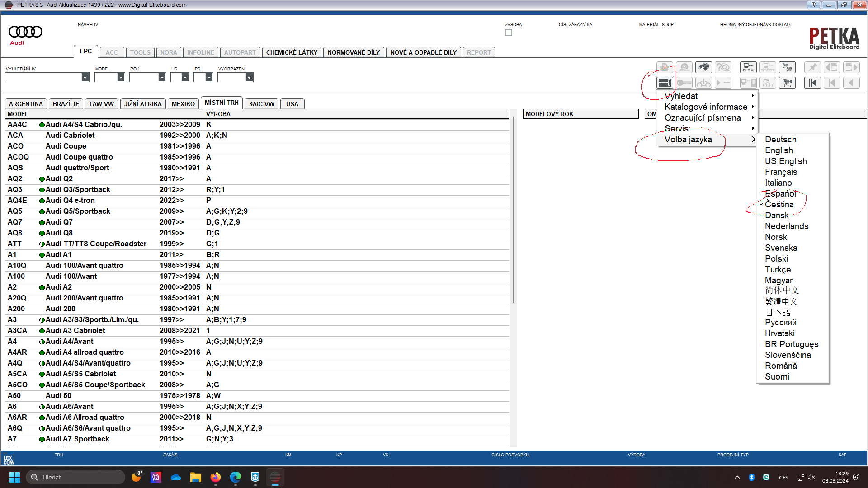The width and height of the screenshot is (868, 488).
Task: Open the ELSA connection icon
Action: click(748, 68)
